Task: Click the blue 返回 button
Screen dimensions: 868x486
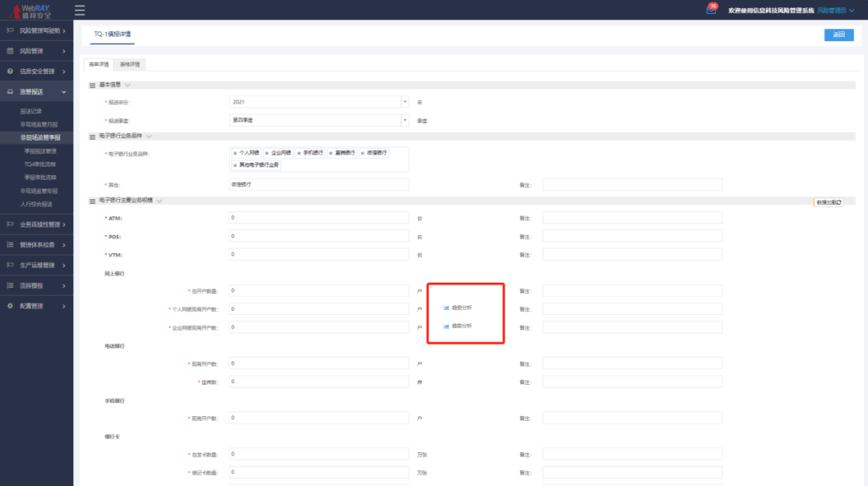Action: [838, 35]
